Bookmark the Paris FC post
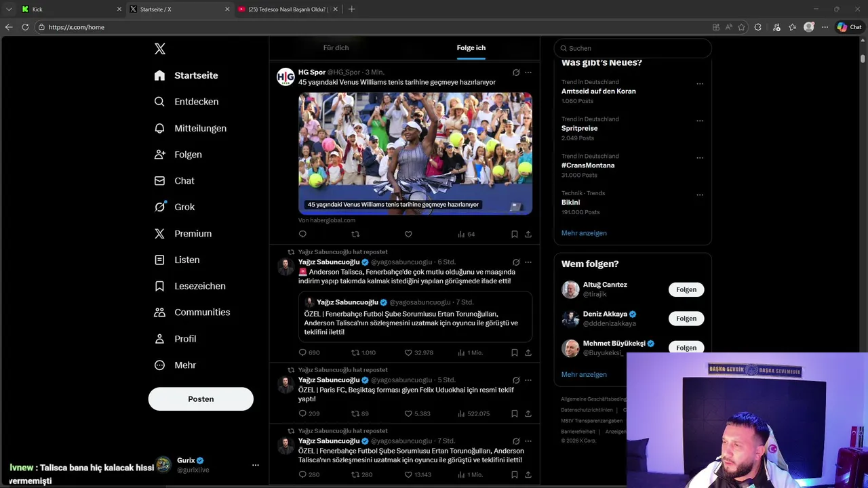Viewport: 868px width, 488px height. coord(515,414)
